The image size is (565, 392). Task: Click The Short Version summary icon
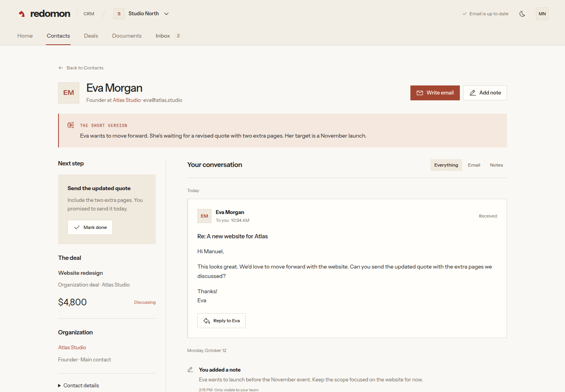(x=71, y=125)
